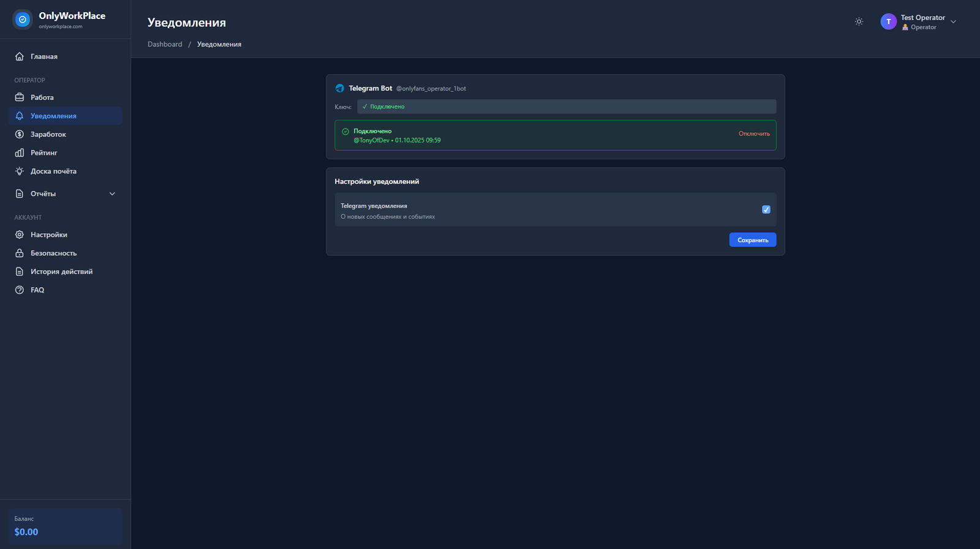
Task: Open История действий in the sidebar
Action: point(61,272)
